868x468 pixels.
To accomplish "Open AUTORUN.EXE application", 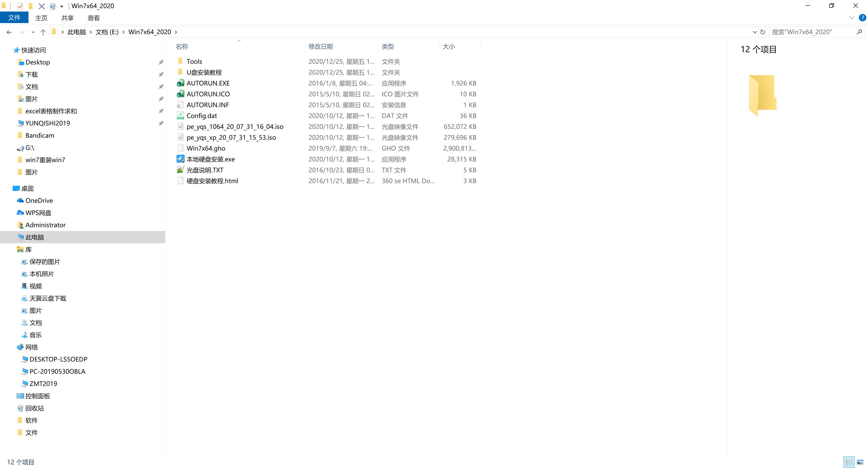I will pyautogui.click(x=208, y=83).
